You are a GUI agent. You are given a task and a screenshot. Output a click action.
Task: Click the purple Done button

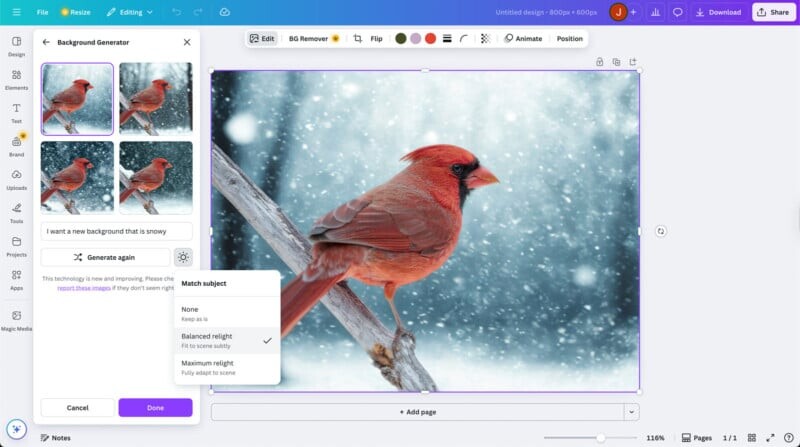[x=155, y=408]
